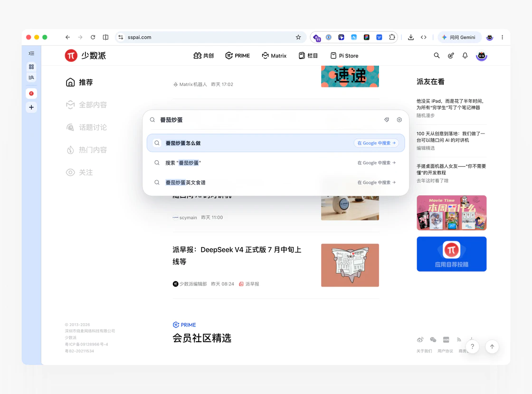Click the Weibo icon in footer
The height and width of the screenshot is (394, 532).
coord(420,340)
